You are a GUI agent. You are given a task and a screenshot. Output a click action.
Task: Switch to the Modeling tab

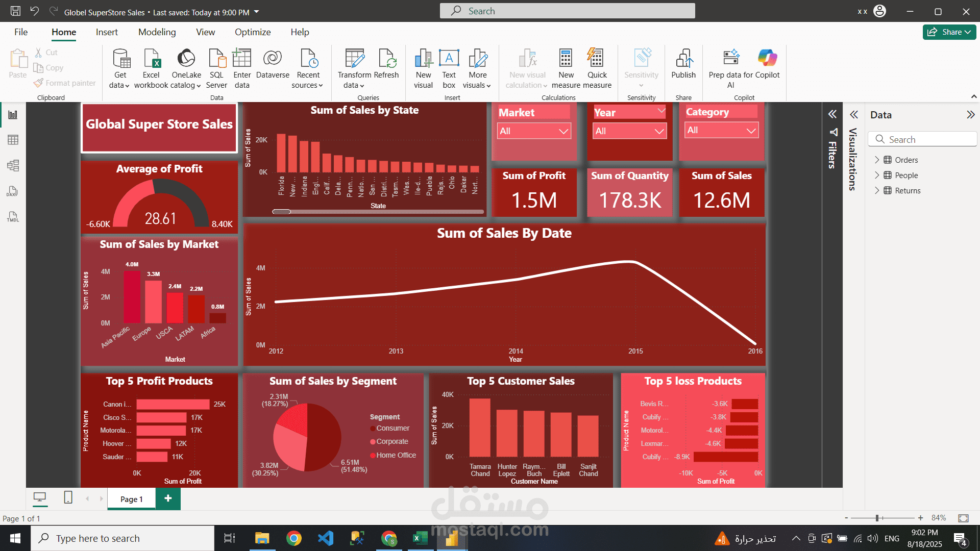pyautogui.click(x=157, y=32)
